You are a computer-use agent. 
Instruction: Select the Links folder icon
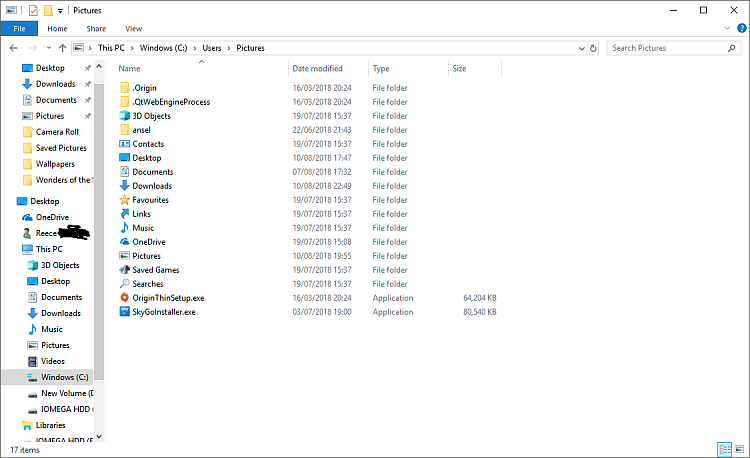point(124,214)
